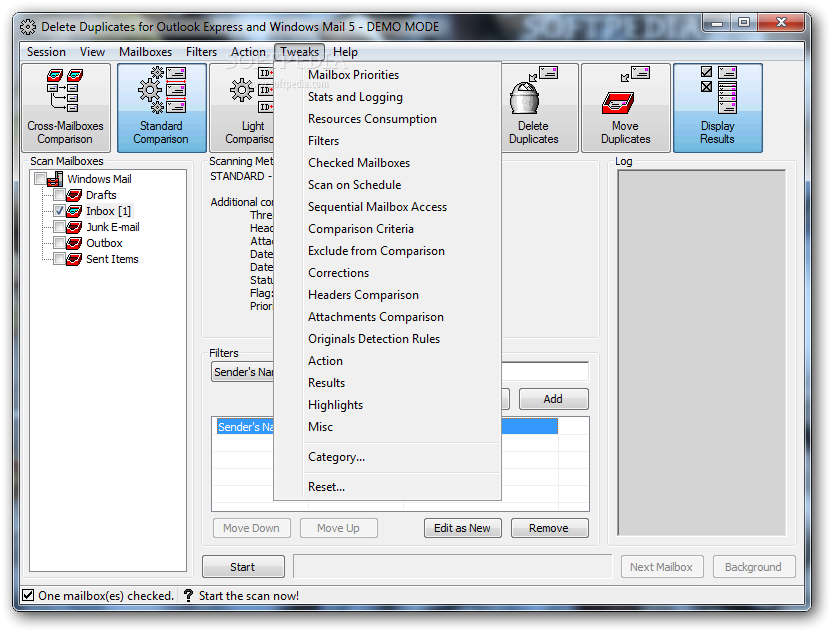Click the Next Mailbox button

[x=662, y=567]
